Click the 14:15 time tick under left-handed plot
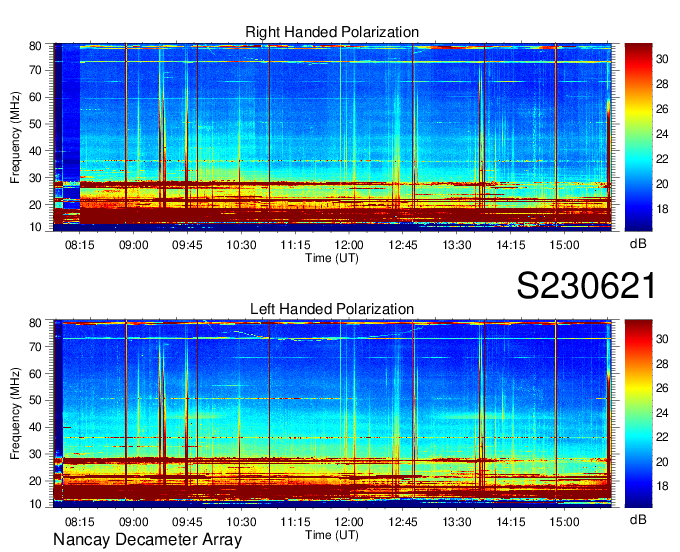 click(x=511, y=522)
